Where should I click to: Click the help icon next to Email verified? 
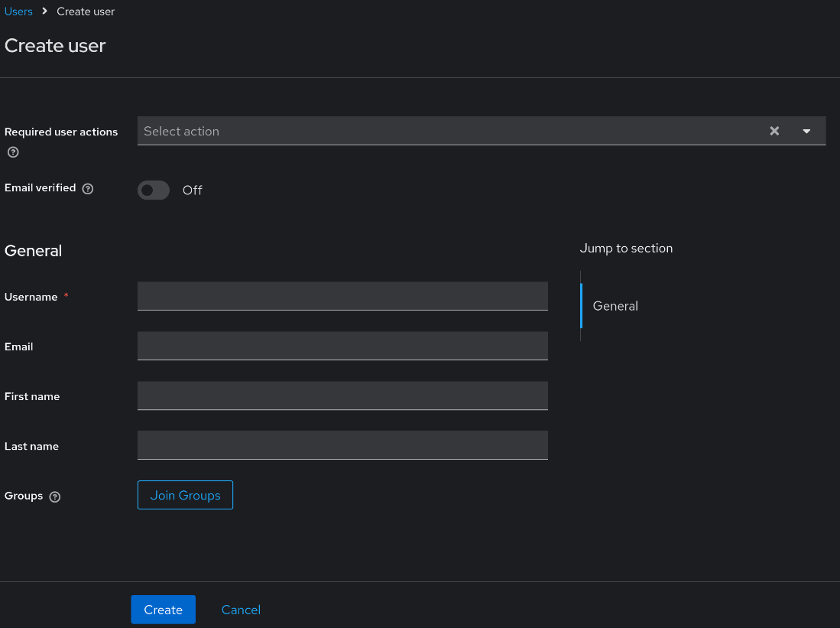88,188
